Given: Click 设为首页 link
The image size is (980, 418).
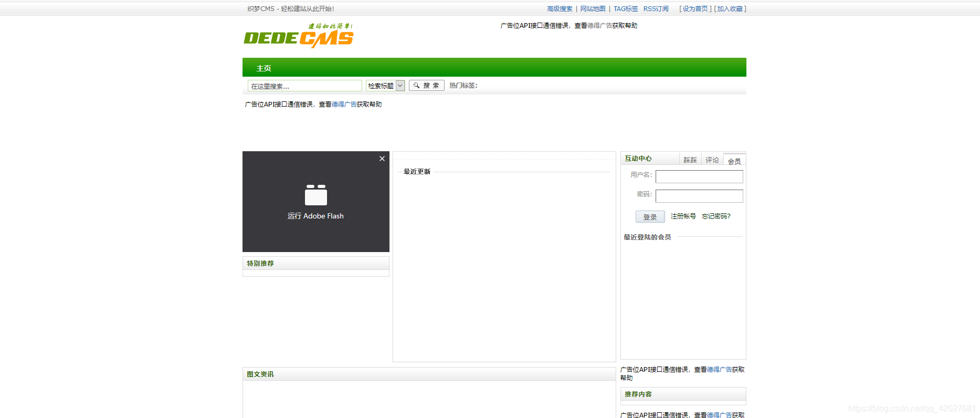Looking at the screenshot, I should click(x=695, y=9).
